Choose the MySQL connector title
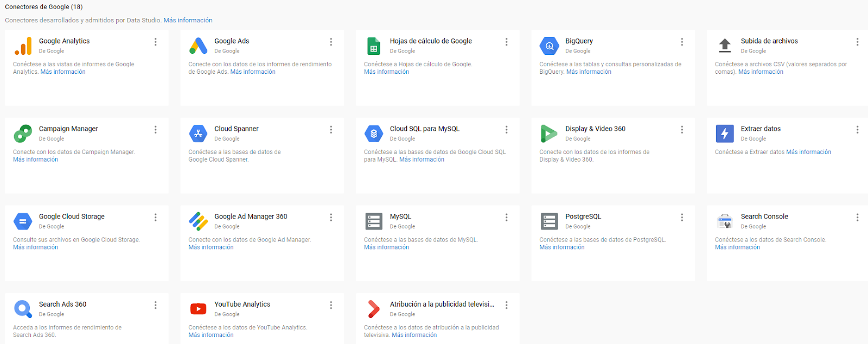 point(400,216)
